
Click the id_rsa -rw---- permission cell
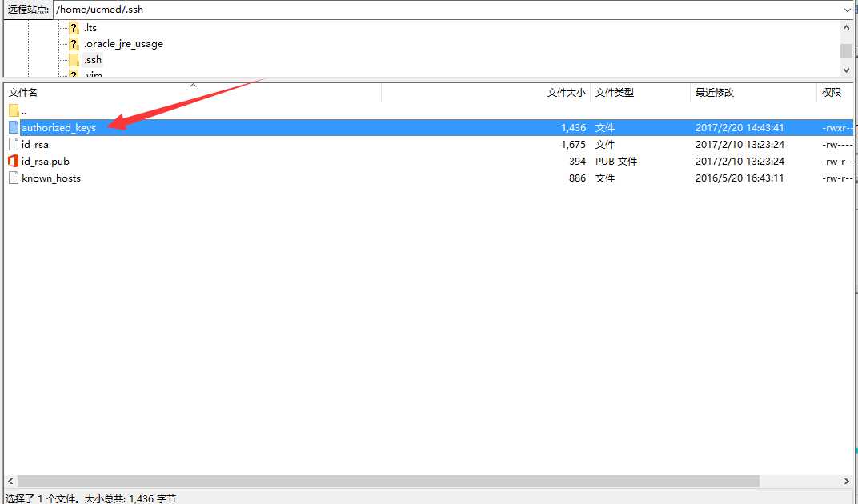tap(837, 145)
